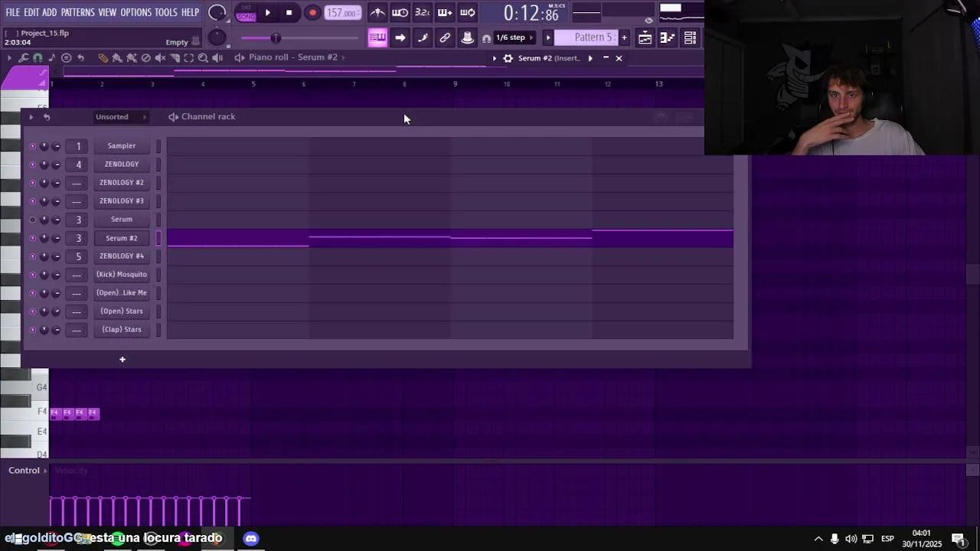Viewport: 980px width, 551px height.
Task: Open Discord from the taskbar
Action: pyautogui.click(x=251, y=539)
